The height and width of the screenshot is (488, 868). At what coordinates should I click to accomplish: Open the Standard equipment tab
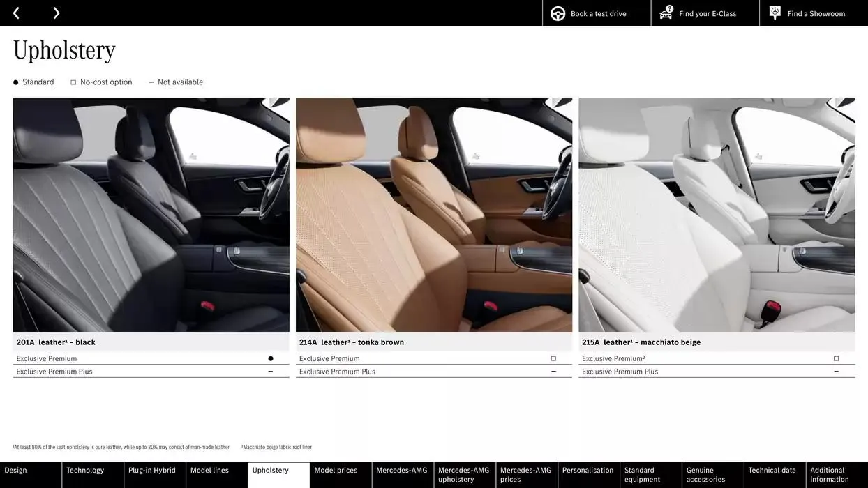tap(651, 475)
